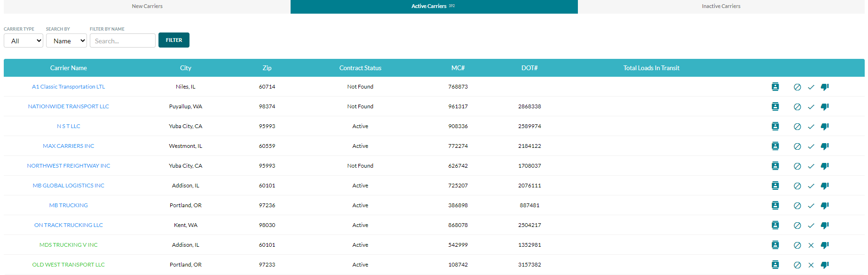
Task: Click checkmark icon for MB TRUCKING row
Action: (811, 206)
